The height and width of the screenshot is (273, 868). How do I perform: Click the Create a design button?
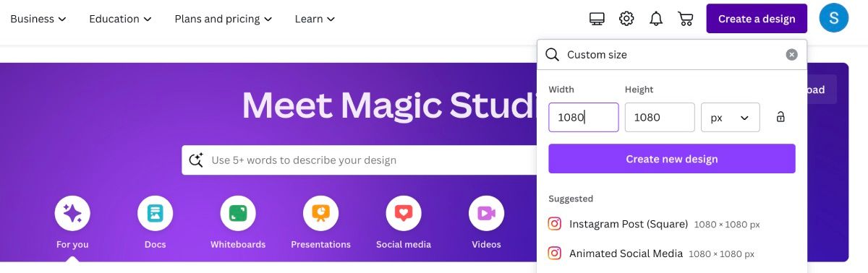pyautogui.click(x=757, y=19)
